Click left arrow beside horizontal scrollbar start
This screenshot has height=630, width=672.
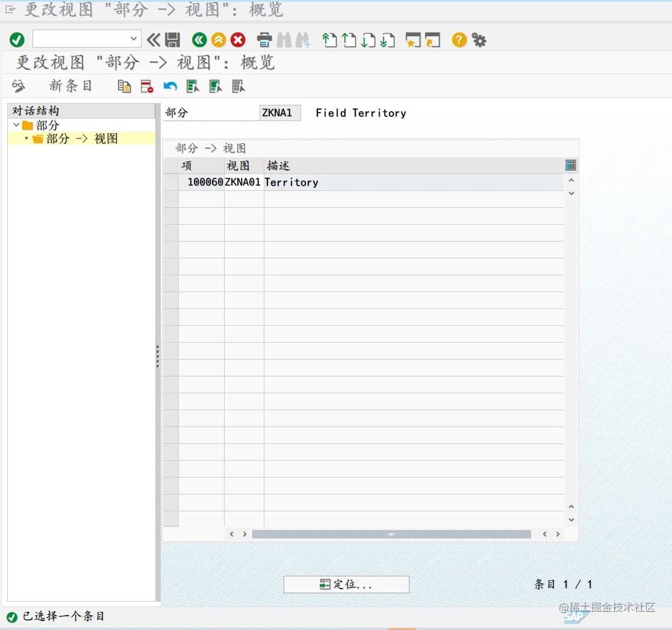[232, 534]
